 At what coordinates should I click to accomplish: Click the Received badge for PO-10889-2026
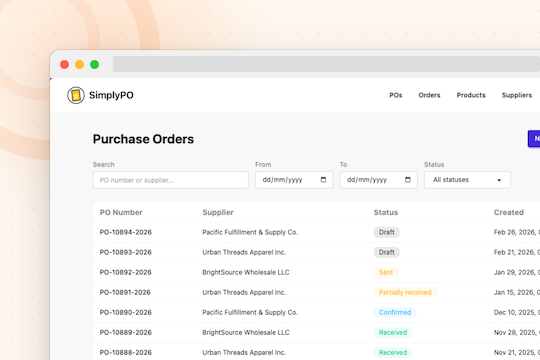[x=393, y=332]
